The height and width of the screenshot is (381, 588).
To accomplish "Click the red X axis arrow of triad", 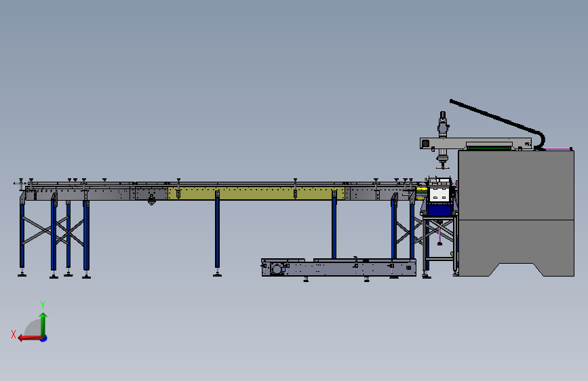I will [x=30, y=338].
